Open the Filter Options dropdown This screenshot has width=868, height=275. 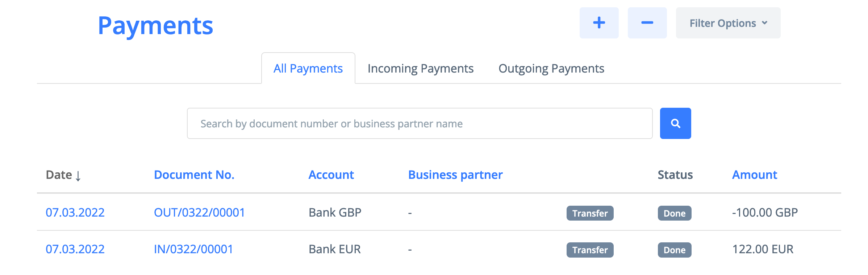point(728,23)
